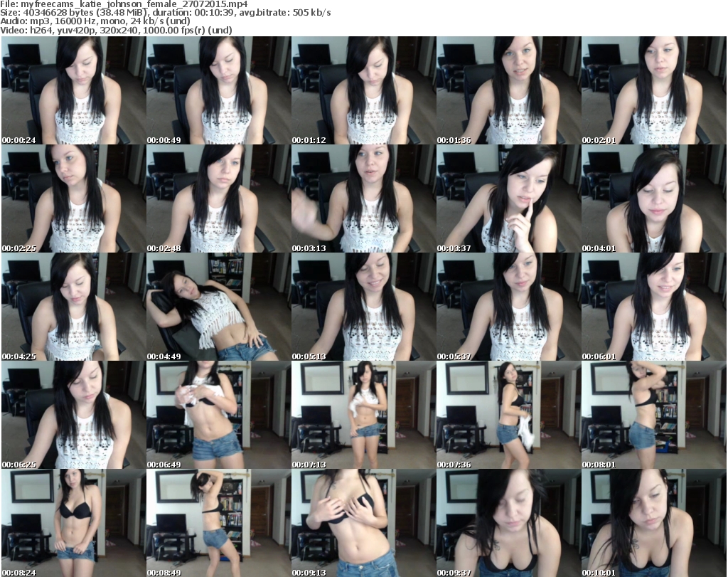Open the 00:04:25 frame thumbnail
728x577 pixels.
(73, 307)
